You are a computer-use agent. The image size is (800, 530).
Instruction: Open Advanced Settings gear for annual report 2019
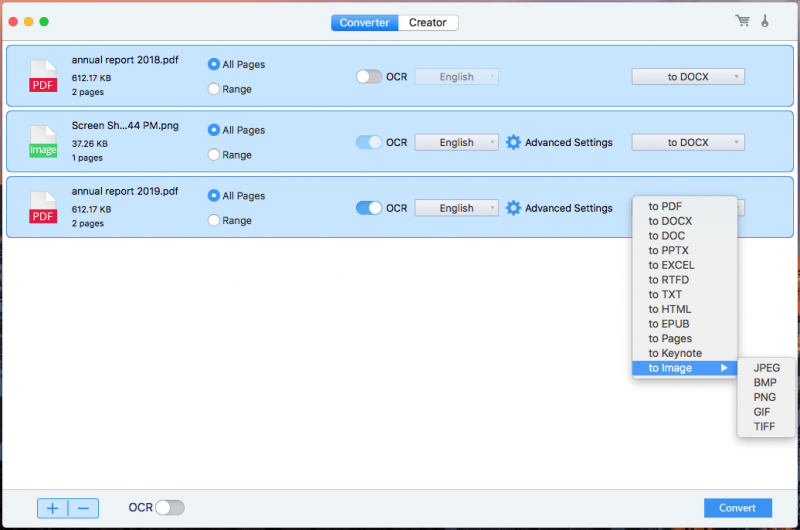[513, 208]
